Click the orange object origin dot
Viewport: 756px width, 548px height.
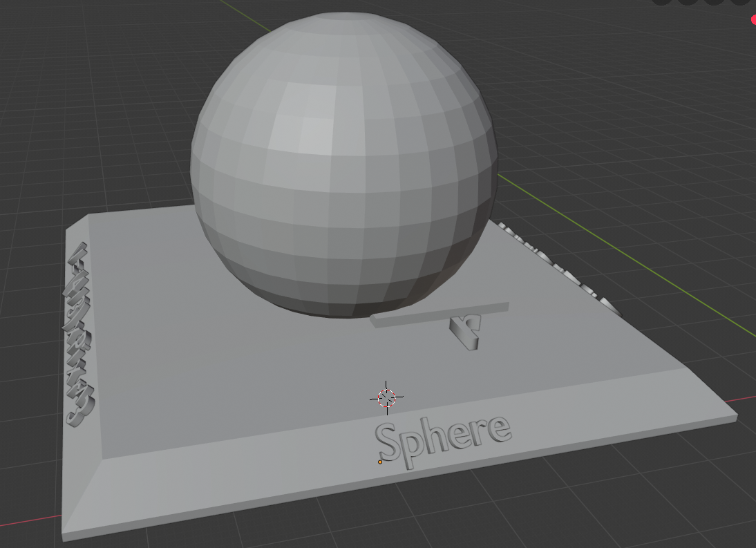point(380,462)
